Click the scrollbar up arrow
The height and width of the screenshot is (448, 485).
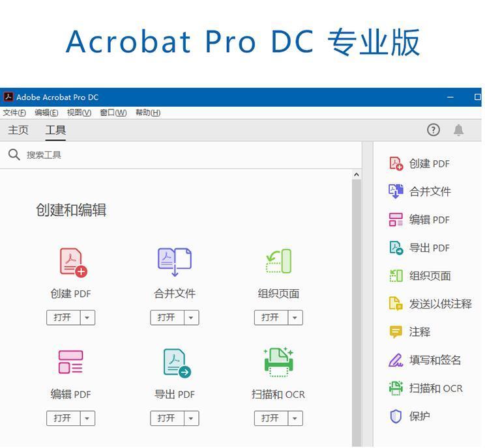pos(357,175)
